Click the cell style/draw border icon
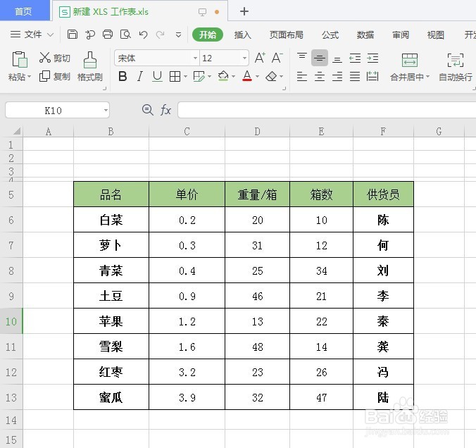The height and width of the screenshot is (448, 476). [199, 77]
